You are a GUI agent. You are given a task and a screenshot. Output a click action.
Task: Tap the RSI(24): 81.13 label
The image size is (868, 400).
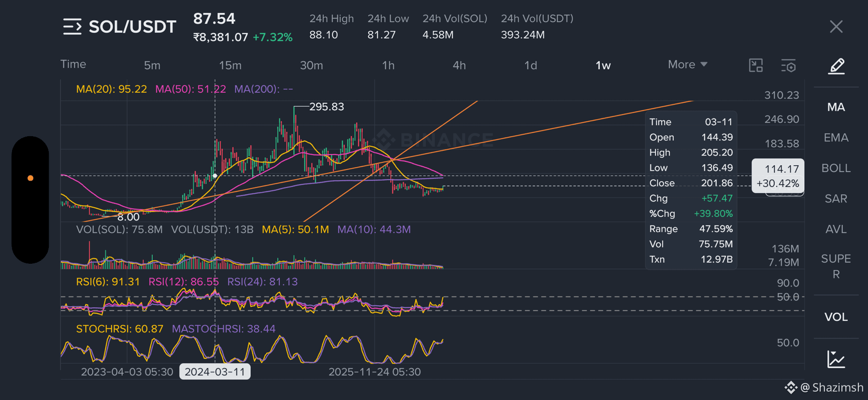pos(262,282)
